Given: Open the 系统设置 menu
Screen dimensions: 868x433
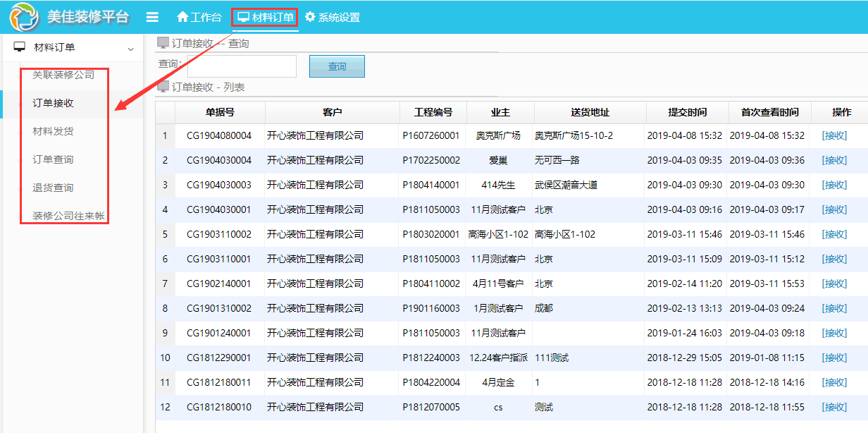Looking at the screenshot, I should point(339,17).
